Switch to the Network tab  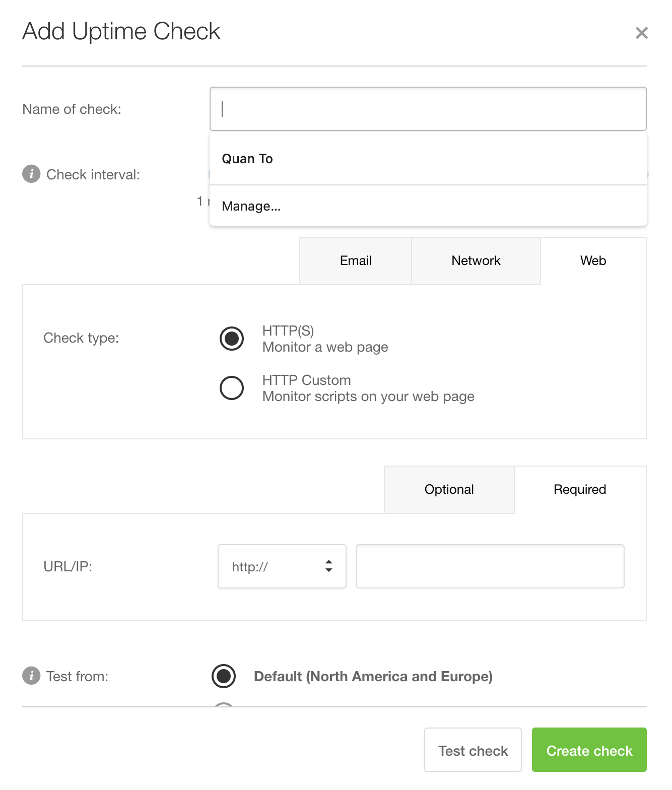coord(476,260)
